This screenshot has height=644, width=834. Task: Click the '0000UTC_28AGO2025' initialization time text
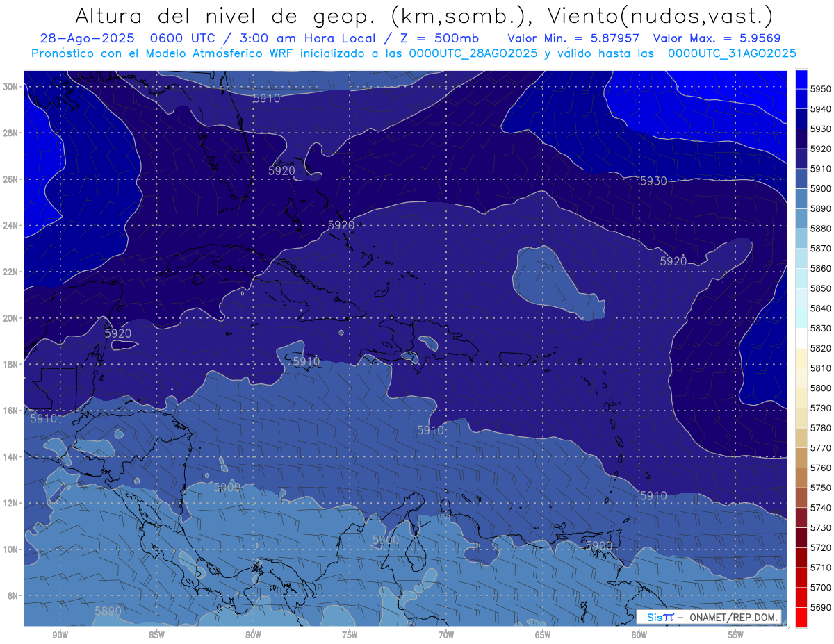tap(473, 53)
